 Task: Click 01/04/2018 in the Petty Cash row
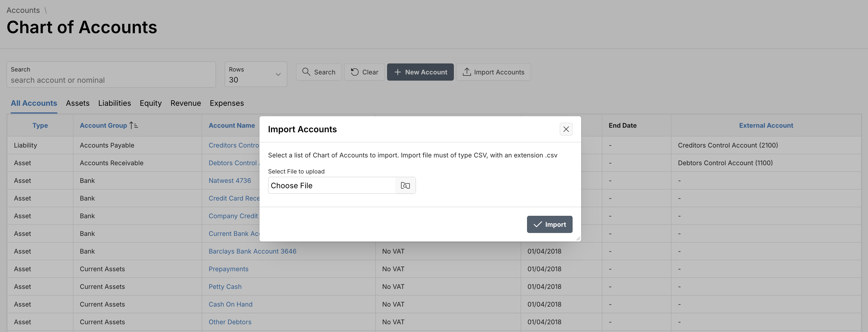[544, 287]
